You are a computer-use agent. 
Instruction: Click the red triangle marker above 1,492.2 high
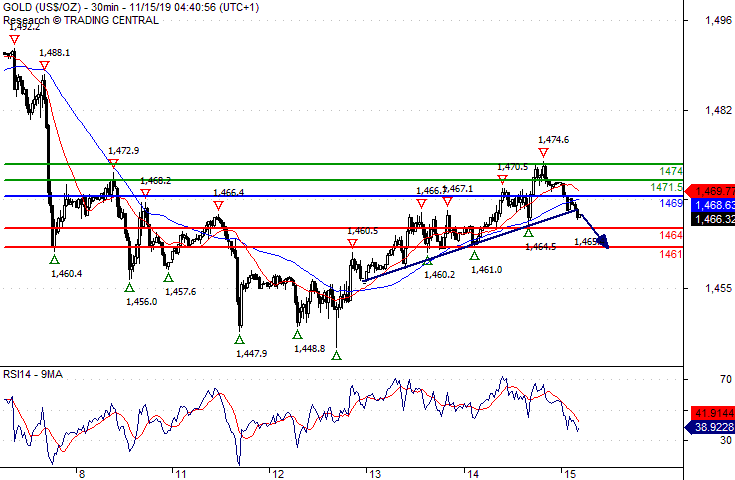(15, 40)
